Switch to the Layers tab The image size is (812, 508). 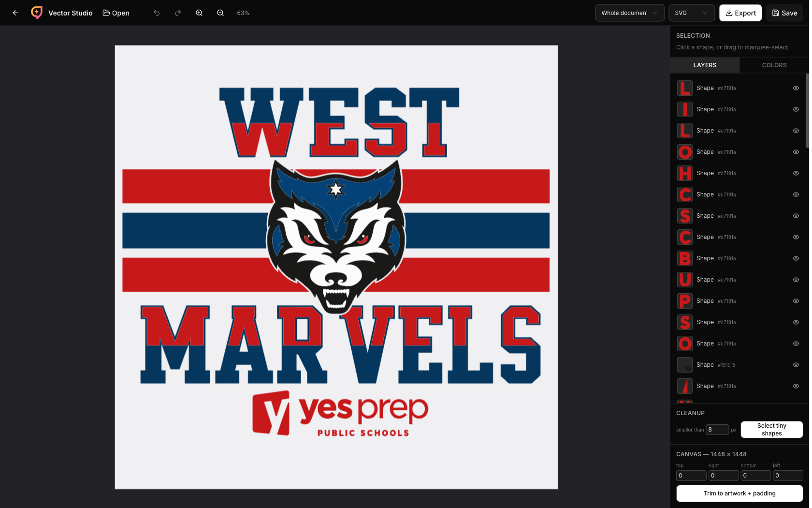tap(705, 65)
